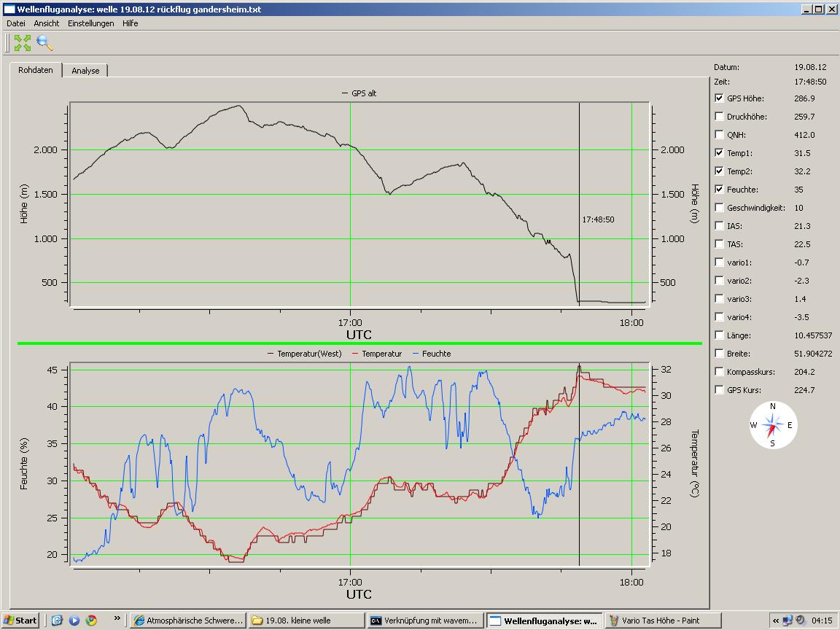Open the Datei menu

point(15,23)
